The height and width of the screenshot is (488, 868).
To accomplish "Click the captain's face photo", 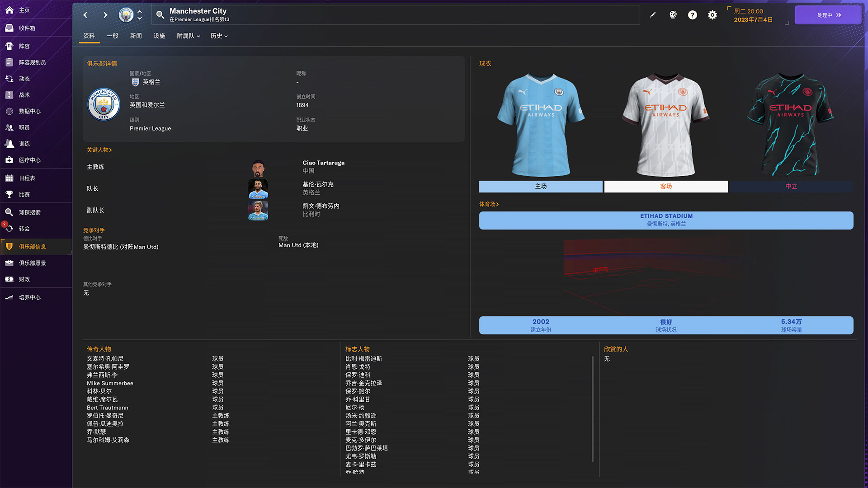I will [x=258, y=189].
